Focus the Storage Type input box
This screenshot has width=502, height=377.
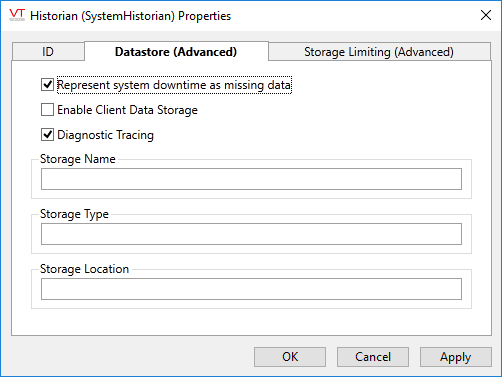click(x=251, y=234)
